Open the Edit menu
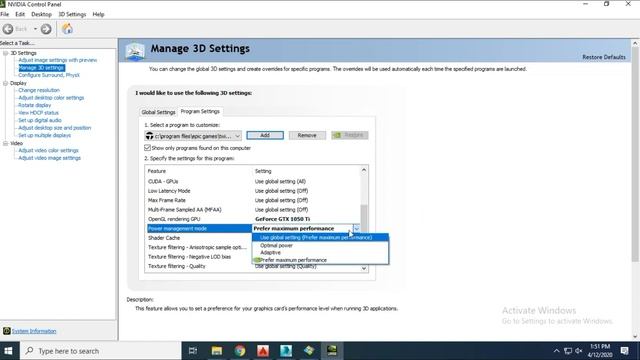The image size is (640, 360). click(20, 14)
